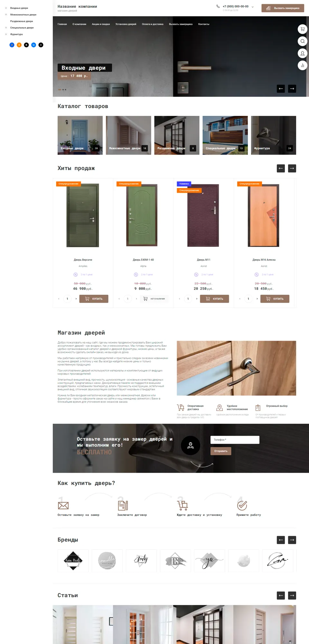Screen dimensions: 309x644
Task: Open the compare bar chart icon
Action: pyautogui.click(x=302, y=65)
